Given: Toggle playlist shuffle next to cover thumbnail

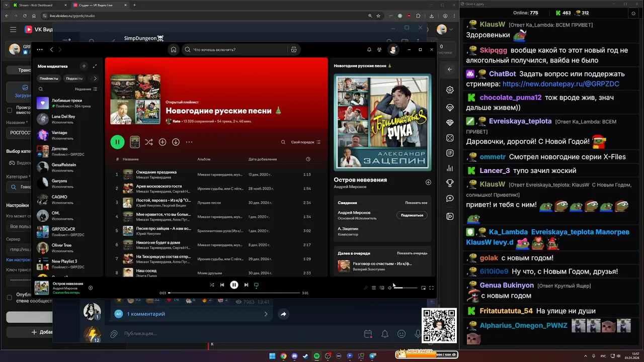Looking at the screenshot, I should point(149,142).
